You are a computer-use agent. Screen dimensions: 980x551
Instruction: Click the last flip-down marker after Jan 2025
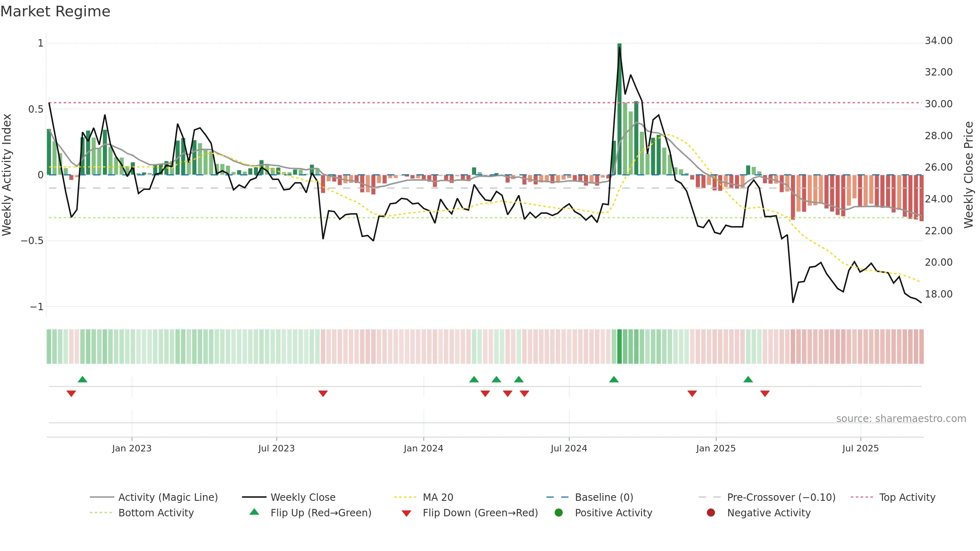click(x=765, y=393)
